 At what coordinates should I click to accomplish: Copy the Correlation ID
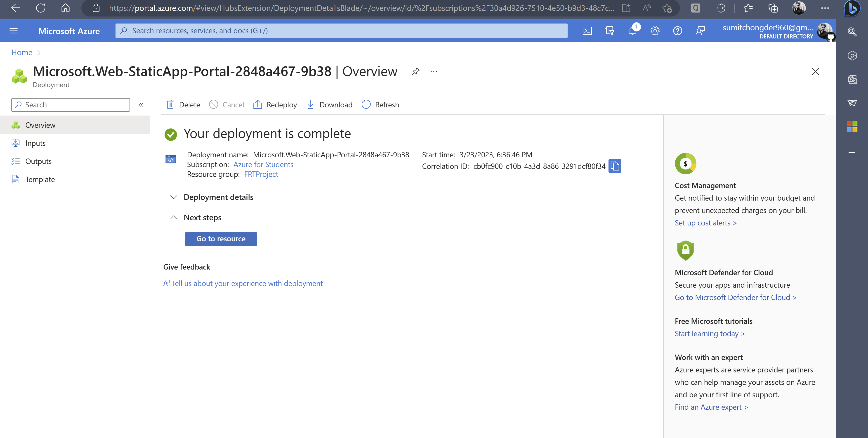pos(615,166)
